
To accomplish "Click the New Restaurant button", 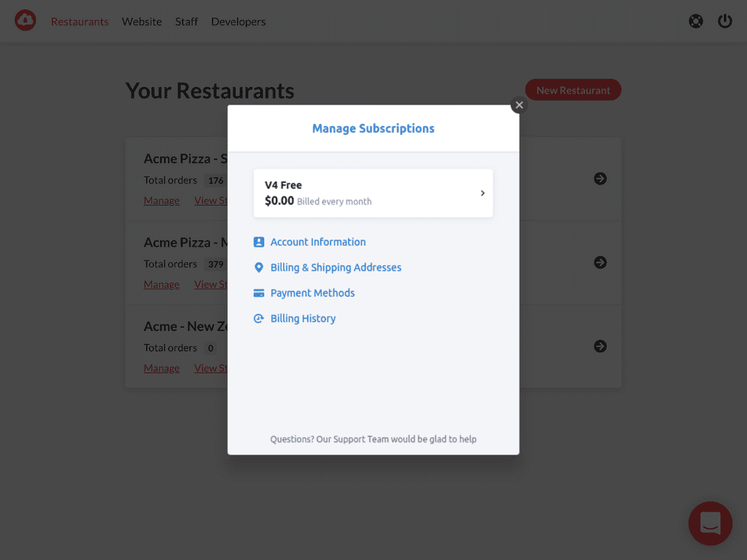I will [573, 90].
